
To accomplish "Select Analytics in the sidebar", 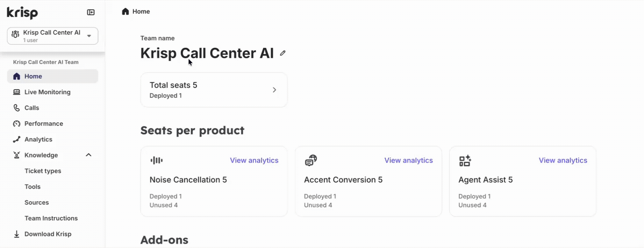I will tap(38, 139).
